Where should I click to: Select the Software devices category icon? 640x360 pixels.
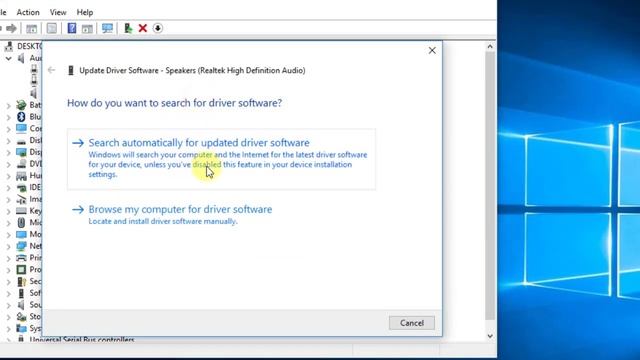[21, 293]
